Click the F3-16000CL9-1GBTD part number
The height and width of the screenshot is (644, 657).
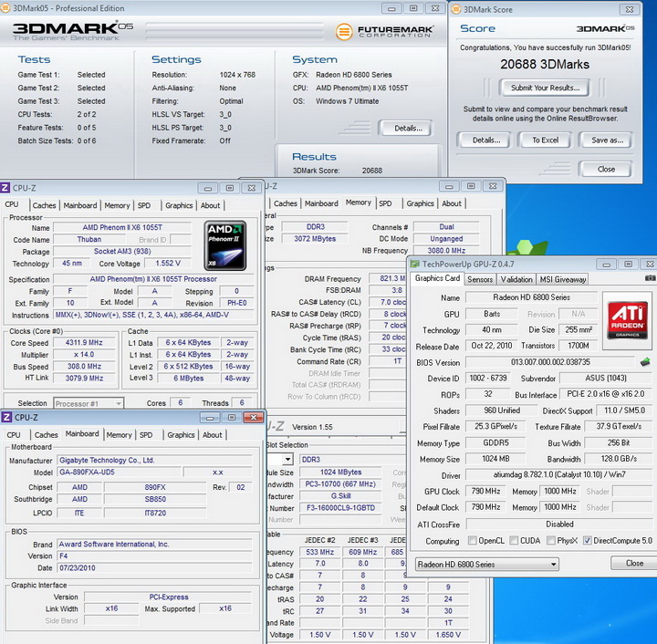click(x=340, y=507)
